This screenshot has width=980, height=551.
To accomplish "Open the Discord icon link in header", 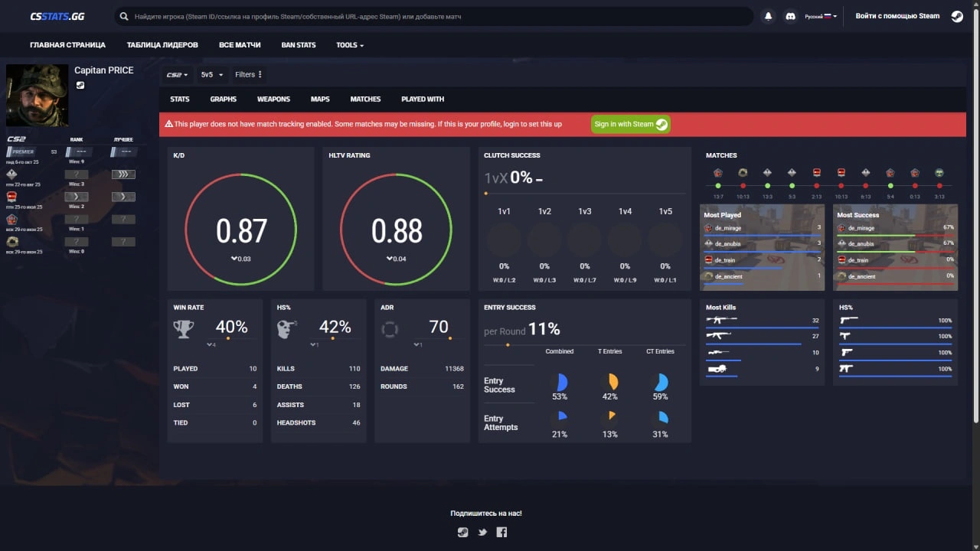I will coord(790,16).
